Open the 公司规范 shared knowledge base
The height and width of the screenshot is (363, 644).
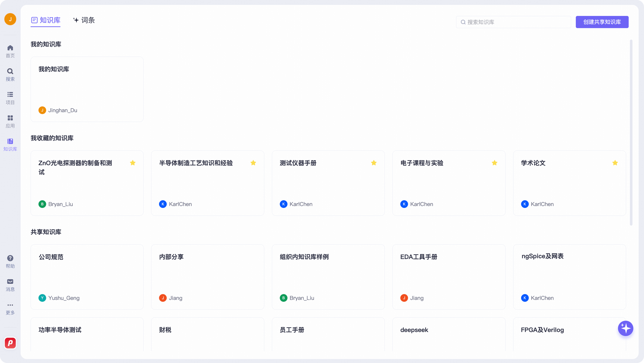click(87, 277)
